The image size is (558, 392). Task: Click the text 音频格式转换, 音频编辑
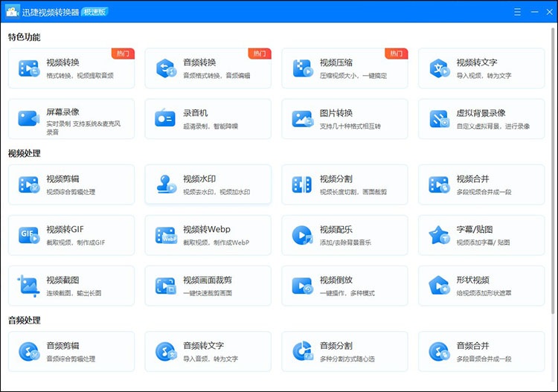(217, 75)
